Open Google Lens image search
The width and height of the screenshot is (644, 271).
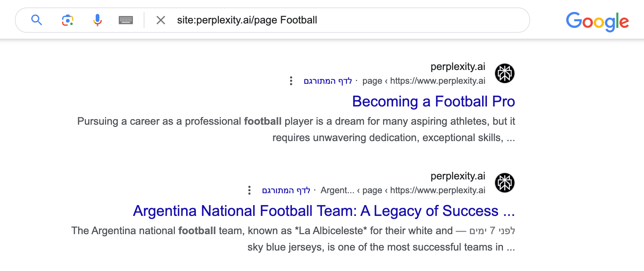point(67,20)
